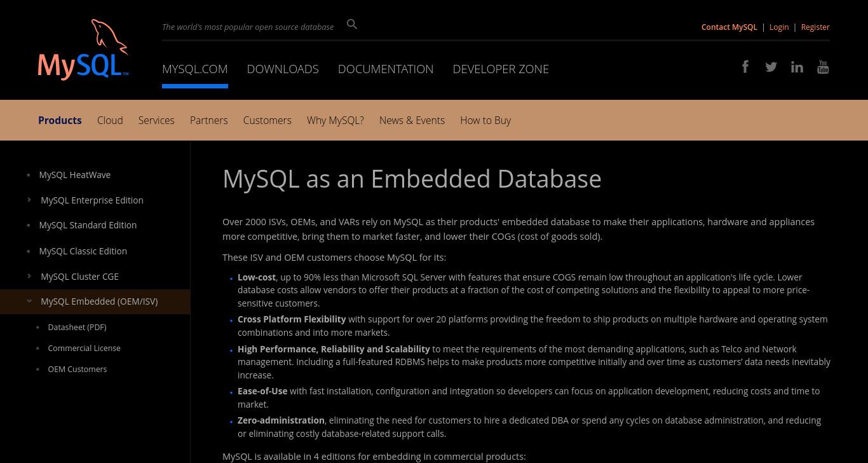Open the Partners menu item
The height and width of the screenshot is (463, 868).
click(x=208, y=120)
